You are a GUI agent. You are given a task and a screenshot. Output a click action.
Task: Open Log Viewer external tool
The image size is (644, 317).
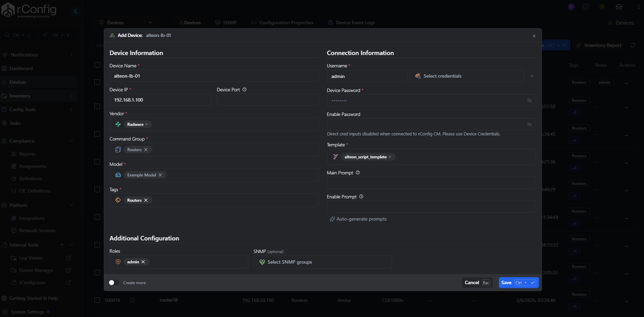[x=40, y=258]
